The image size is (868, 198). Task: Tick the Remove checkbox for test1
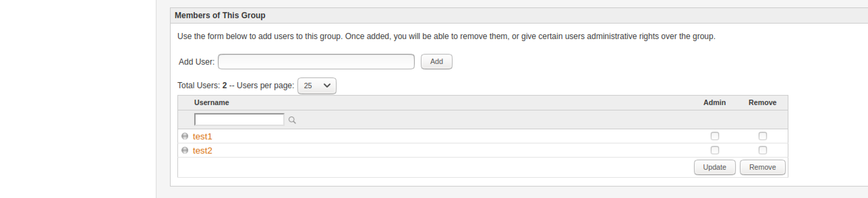[762, 136]
